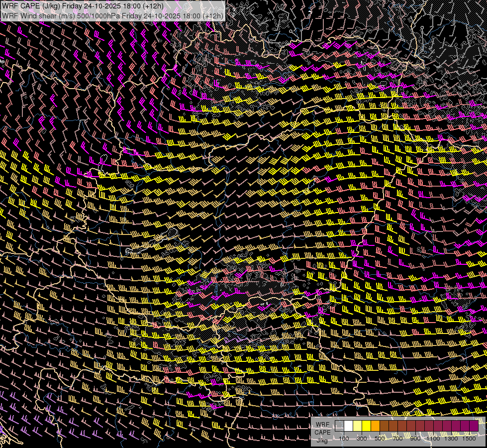Choose the purple swatch at the legend's right end

coord(474,426)
